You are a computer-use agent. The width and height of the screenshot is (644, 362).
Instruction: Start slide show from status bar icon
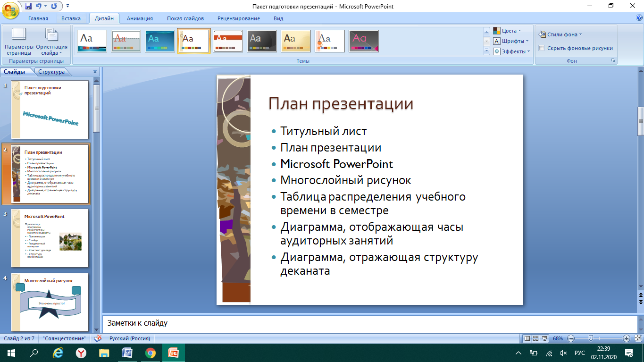click(x=545, y=338)
